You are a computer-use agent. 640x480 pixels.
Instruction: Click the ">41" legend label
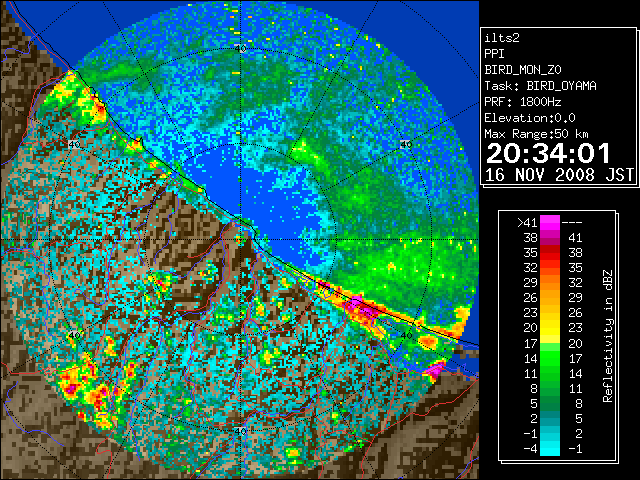527,223
